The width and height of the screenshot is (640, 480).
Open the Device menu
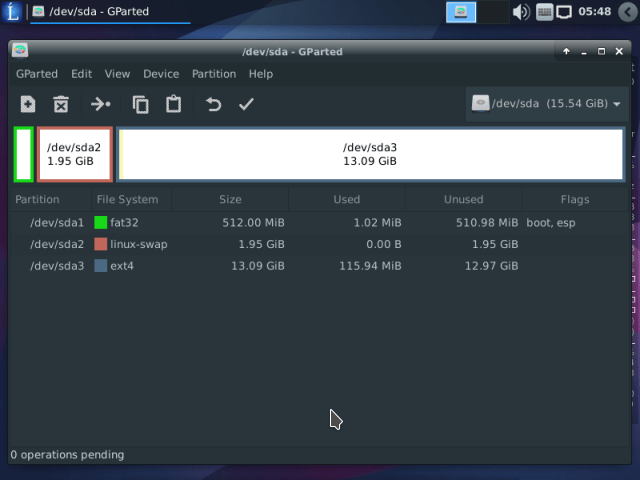coord(161,74)
